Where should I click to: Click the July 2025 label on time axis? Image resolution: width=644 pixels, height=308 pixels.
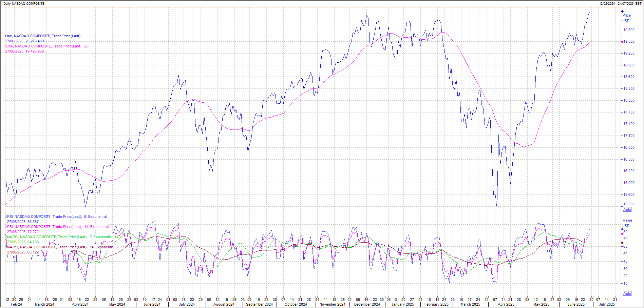607,304
